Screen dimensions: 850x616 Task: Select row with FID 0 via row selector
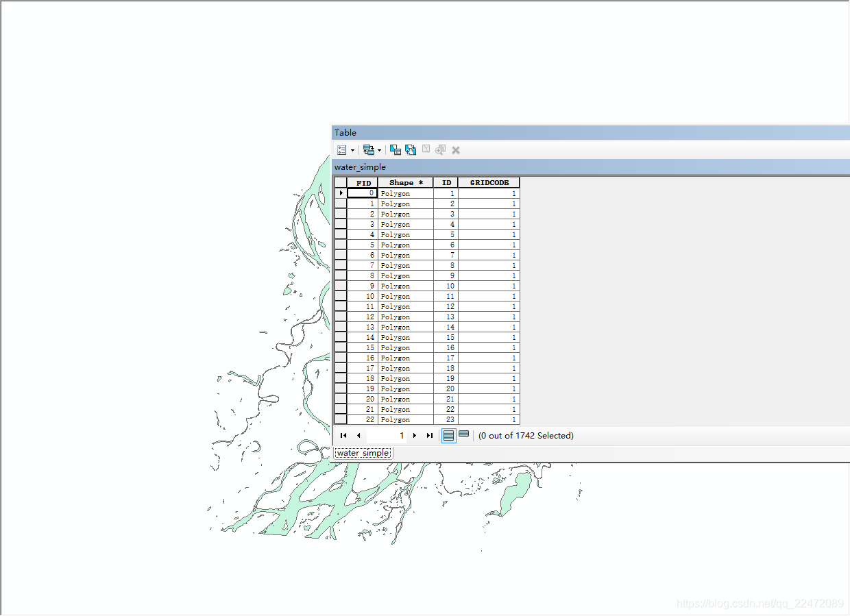(x=341, y=193)
